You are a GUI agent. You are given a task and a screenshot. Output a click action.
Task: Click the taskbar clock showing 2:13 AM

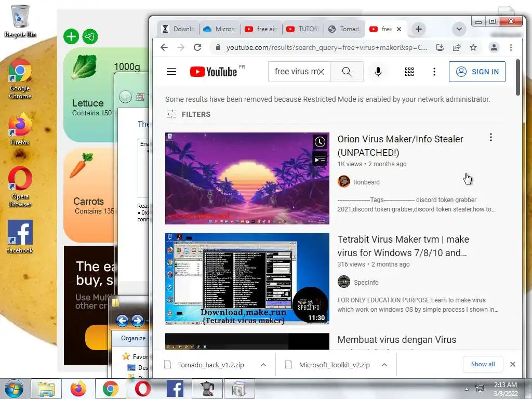point(505,389)
